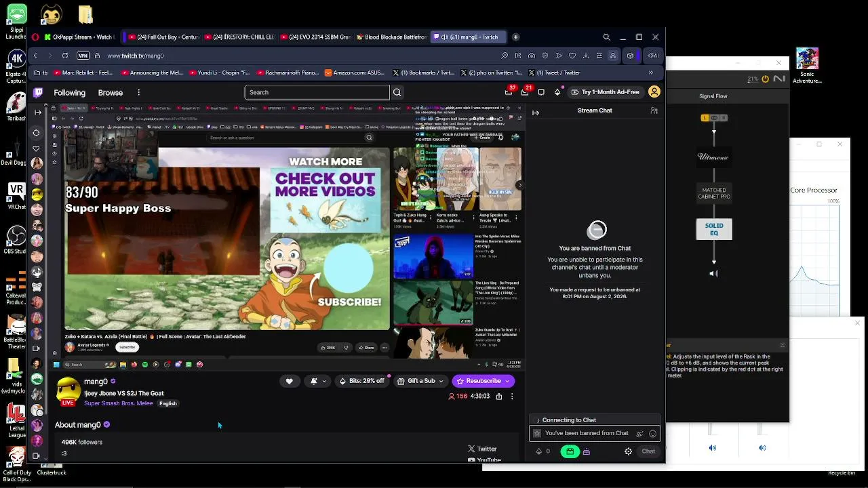Screen dimensions: 868x488
Task: Open Twitch Prime loot notifications
Action: [x=509, y=91]
